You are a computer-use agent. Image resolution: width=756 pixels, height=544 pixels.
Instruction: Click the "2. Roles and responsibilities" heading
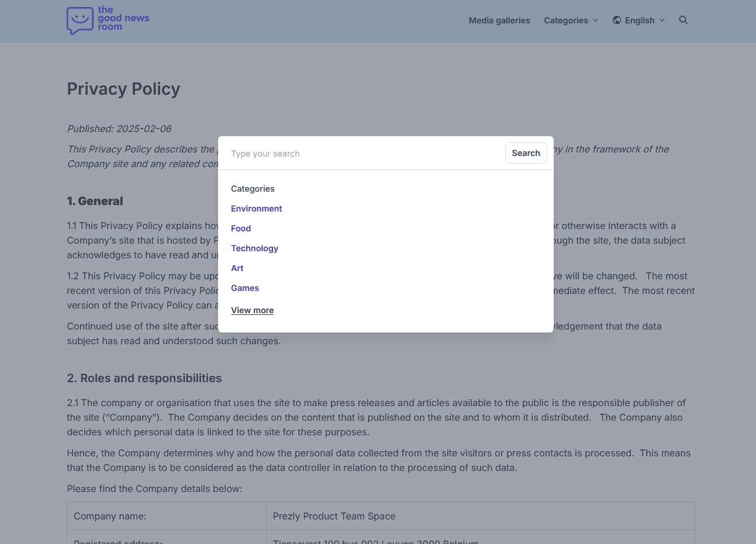tap(144, 378)
